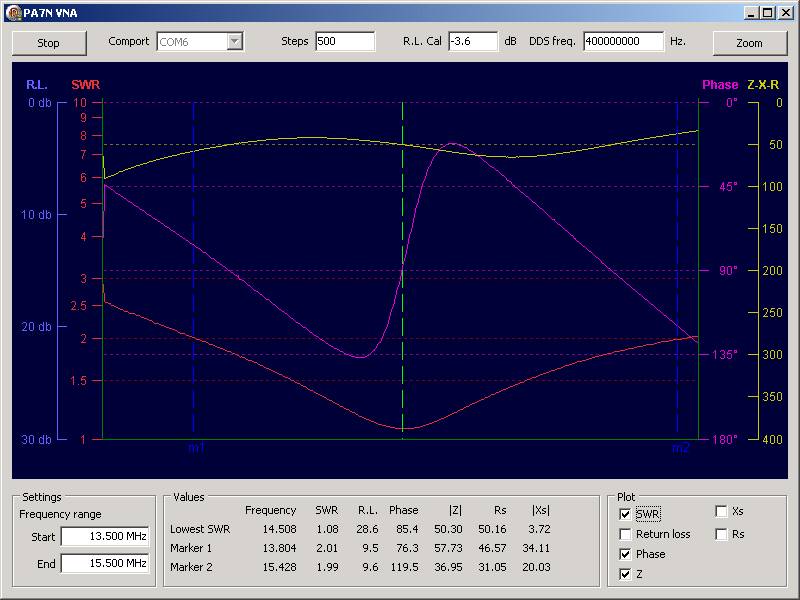800x600 pixels.
Task: Uncheck the SWR plot checkbox
Action: (x=625, y=514)
